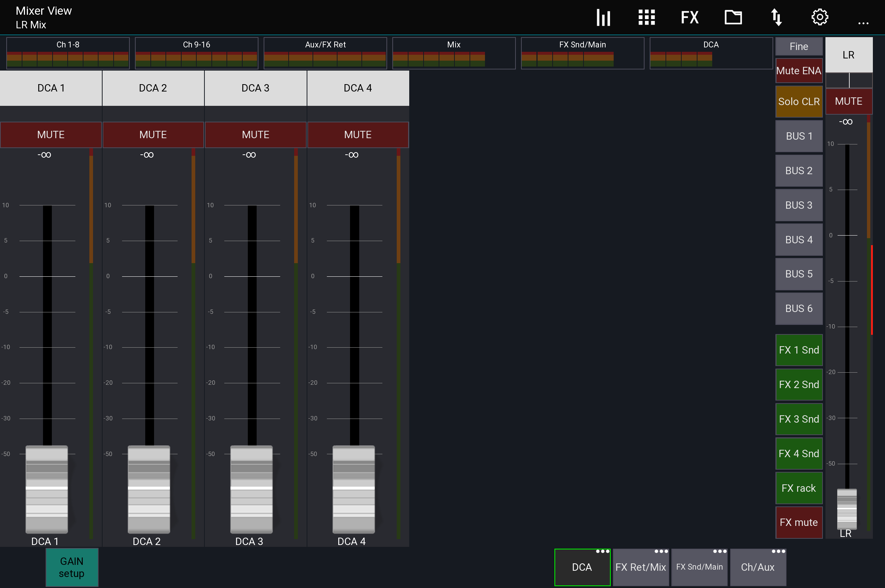This screenshot has width=885, height=588.
Task: Select BUS 3 mix
Action: coord(799,205)
